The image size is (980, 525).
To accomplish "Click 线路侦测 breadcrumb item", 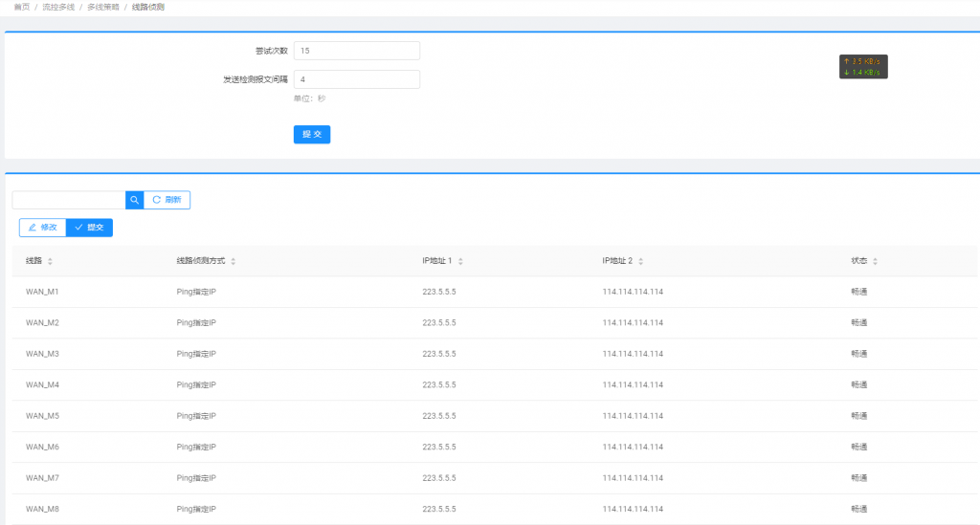I will tap(148, 7).
